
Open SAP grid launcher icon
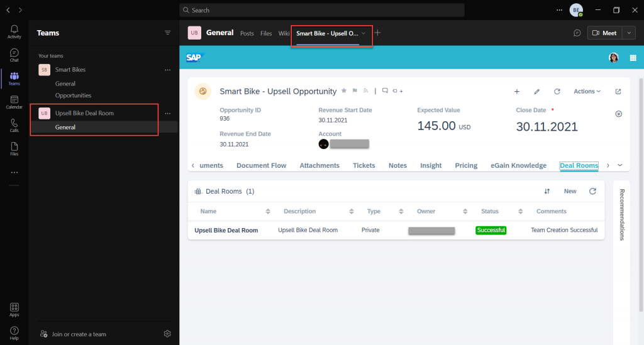pyautogui.click(x=633, y=58)
